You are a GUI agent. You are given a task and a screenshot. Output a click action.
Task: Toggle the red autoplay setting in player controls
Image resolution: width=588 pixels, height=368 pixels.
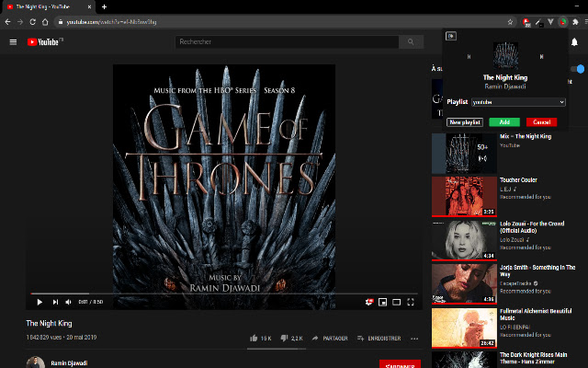coord(367,302)
